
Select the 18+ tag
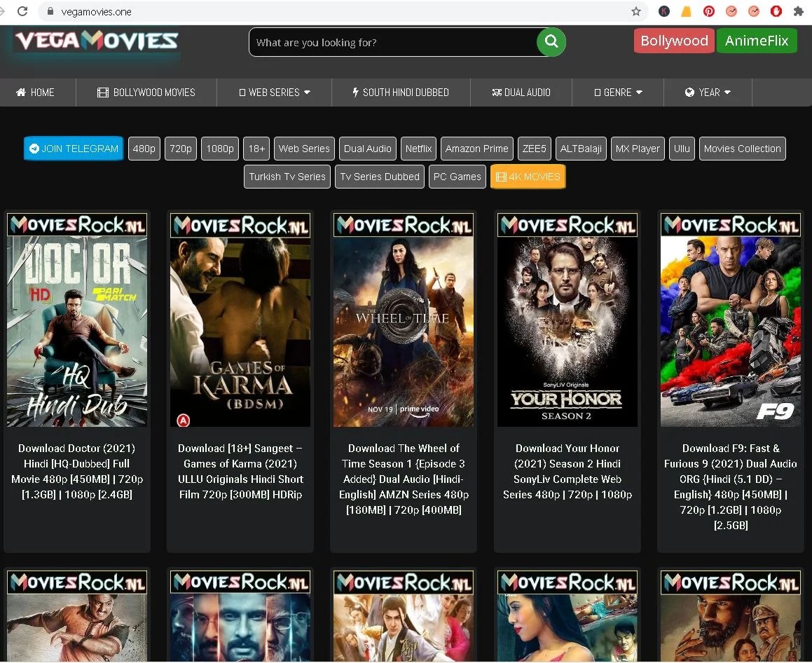[256, 149]
